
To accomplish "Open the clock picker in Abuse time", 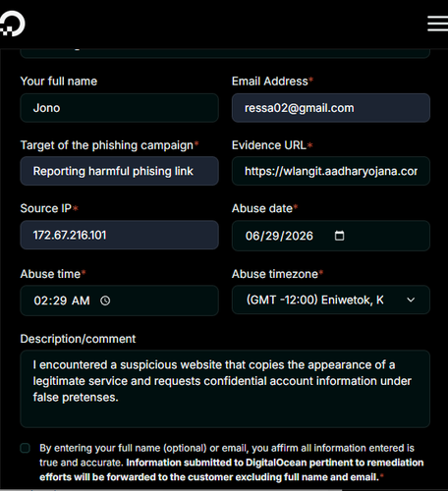I will (x=105, y=300).
